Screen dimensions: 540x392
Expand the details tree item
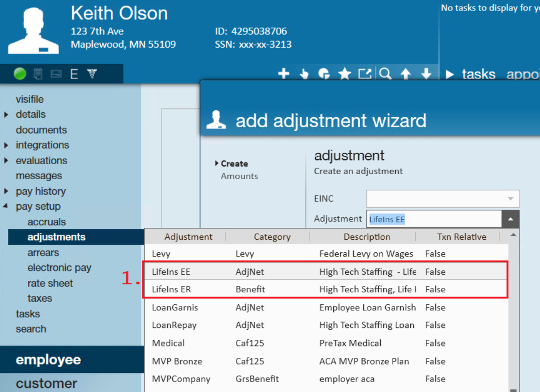tap(6, 115)
